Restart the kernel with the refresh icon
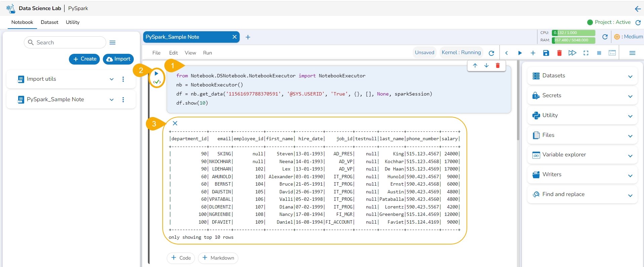This screenshot has height=267, width=644. pyautogui.click(x=491, y=53)
